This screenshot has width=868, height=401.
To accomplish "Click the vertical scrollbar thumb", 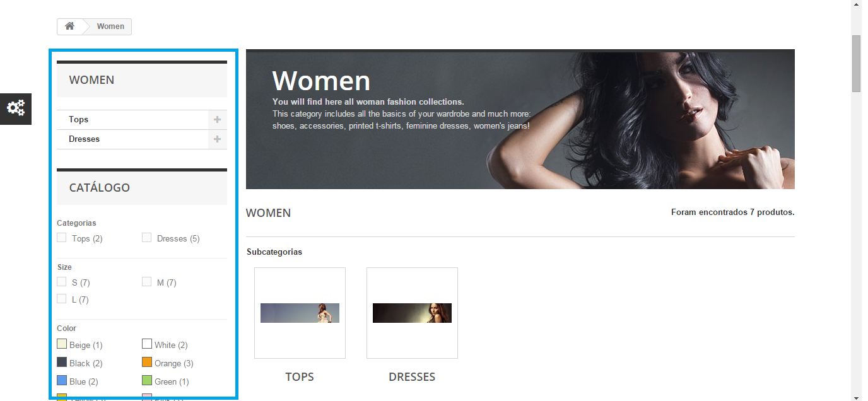I will pos(856,63).
